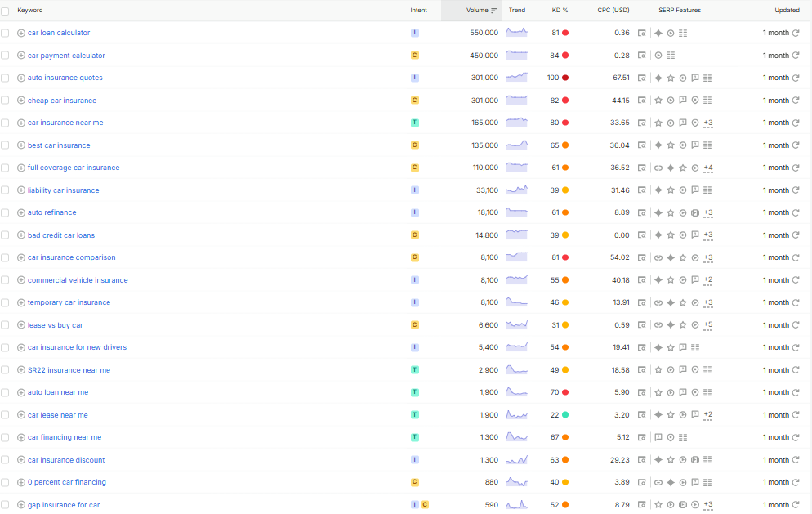Refresh metrics for 'SR22 insurance near me' row
Screen dimensions: 812x514
pyautogui.click(x=796, y=370)
